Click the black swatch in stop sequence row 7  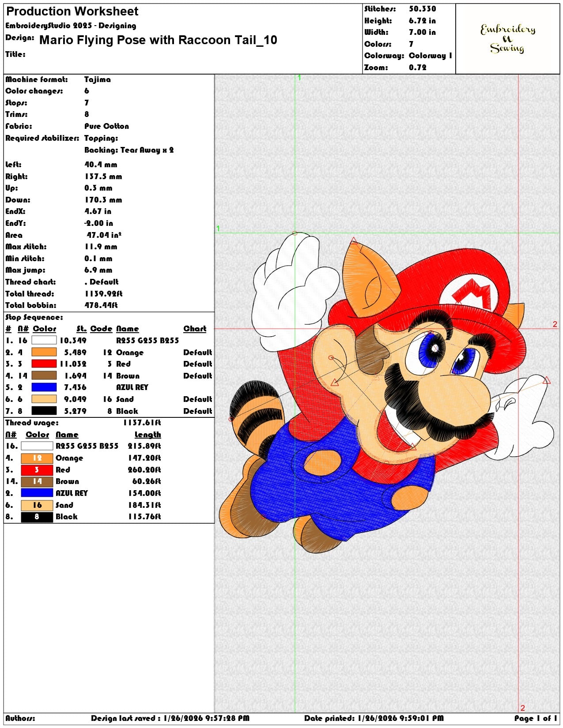point(44,410)
